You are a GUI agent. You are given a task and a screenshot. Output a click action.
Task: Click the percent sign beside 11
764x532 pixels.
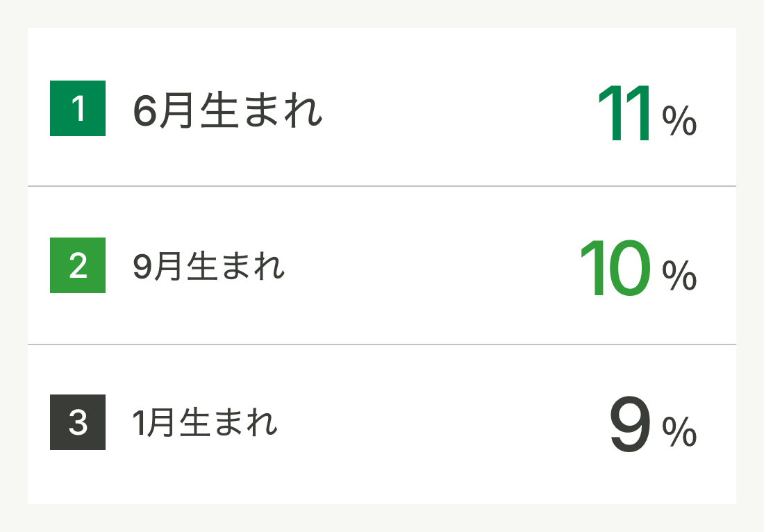(679, 121)
